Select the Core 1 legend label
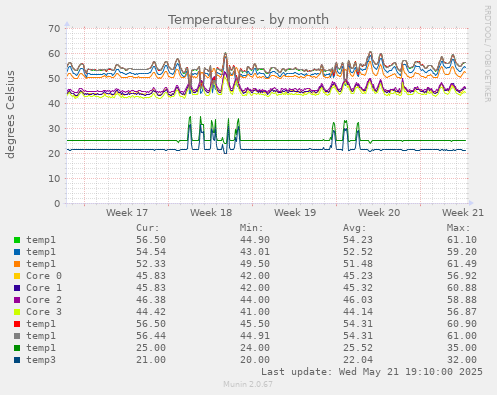This screenshot has width=497, height=395. [x=44, y=288]
